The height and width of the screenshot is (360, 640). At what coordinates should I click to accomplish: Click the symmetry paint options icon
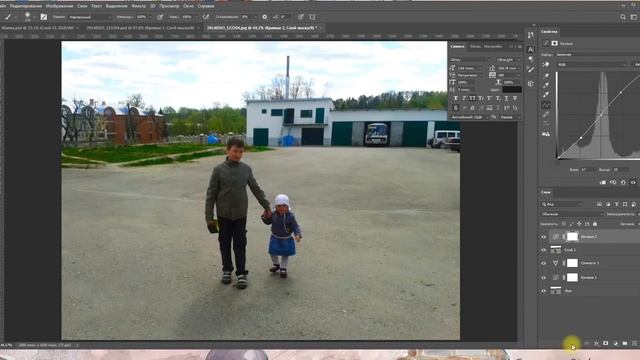pos(312,17)
